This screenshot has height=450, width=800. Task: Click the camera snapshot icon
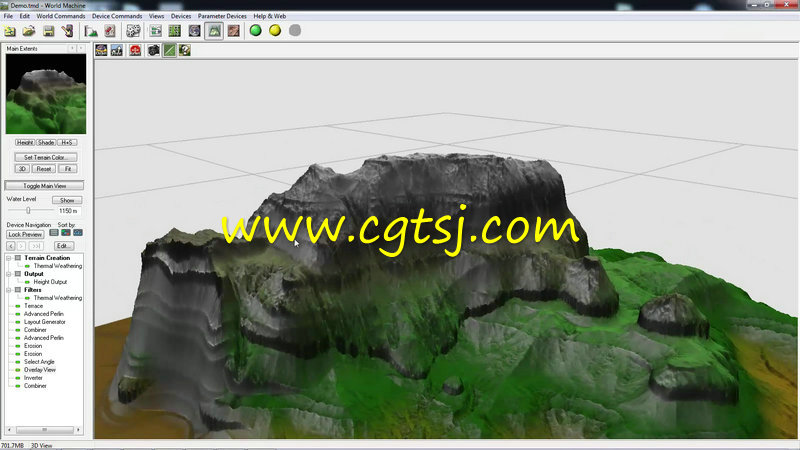point(154,50)
